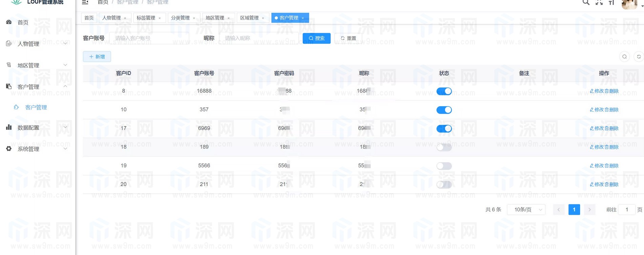The image size is (644, 255).
Task: Expand 系统管理 sidebar menu
Action: [37, 149]
